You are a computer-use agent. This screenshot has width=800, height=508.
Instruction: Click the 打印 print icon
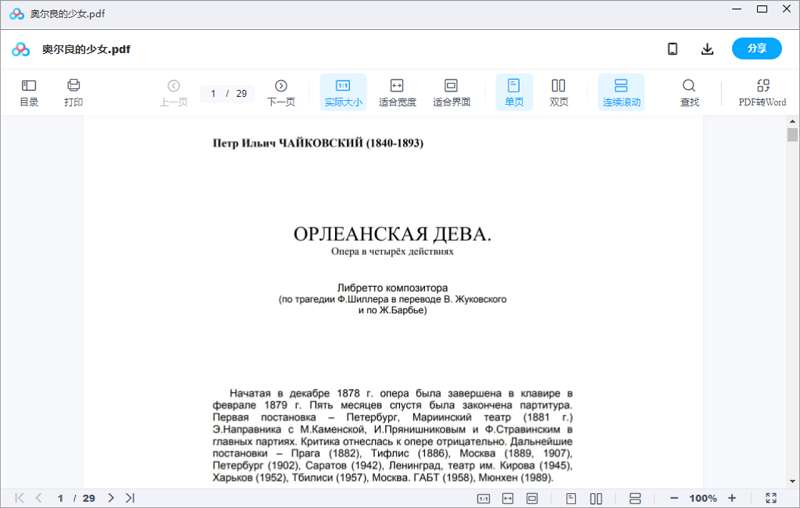[73, 93]
